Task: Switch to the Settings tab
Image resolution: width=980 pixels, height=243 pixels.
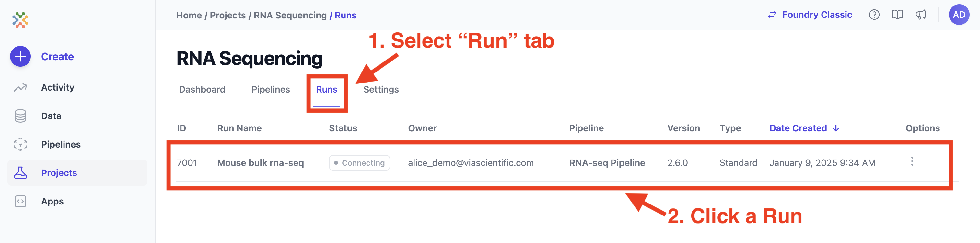Action: [381, 89]
